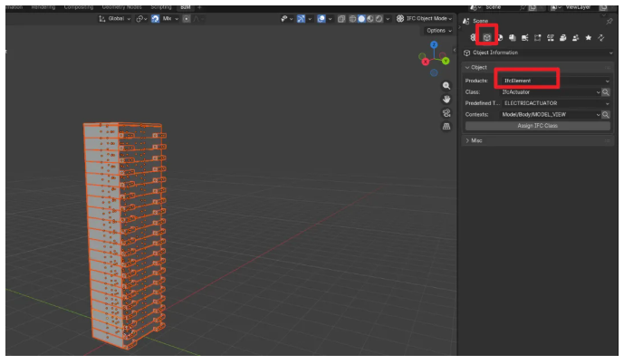Switch to the Scripting workspace tab

[x=161, y=7]
